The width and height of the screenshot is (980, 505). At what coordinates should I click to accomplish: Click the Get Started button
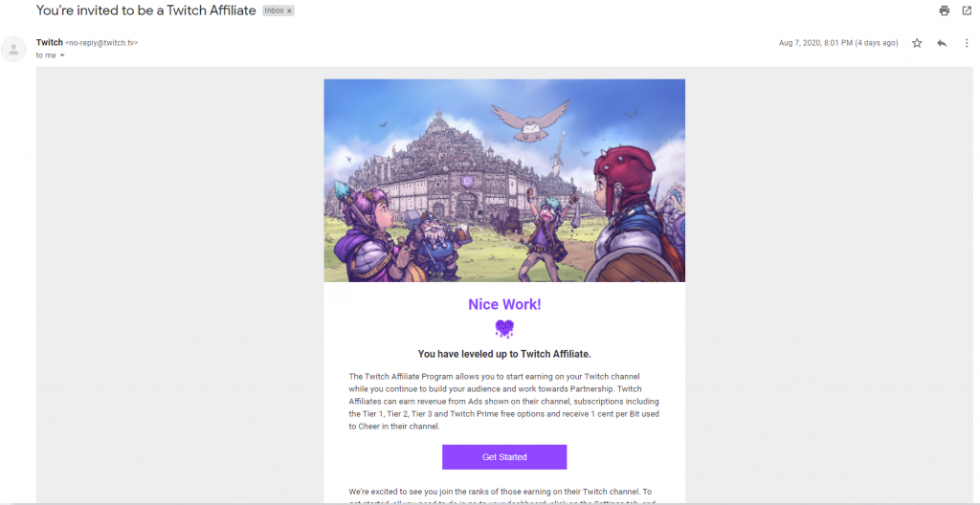(x=504, y=457)
